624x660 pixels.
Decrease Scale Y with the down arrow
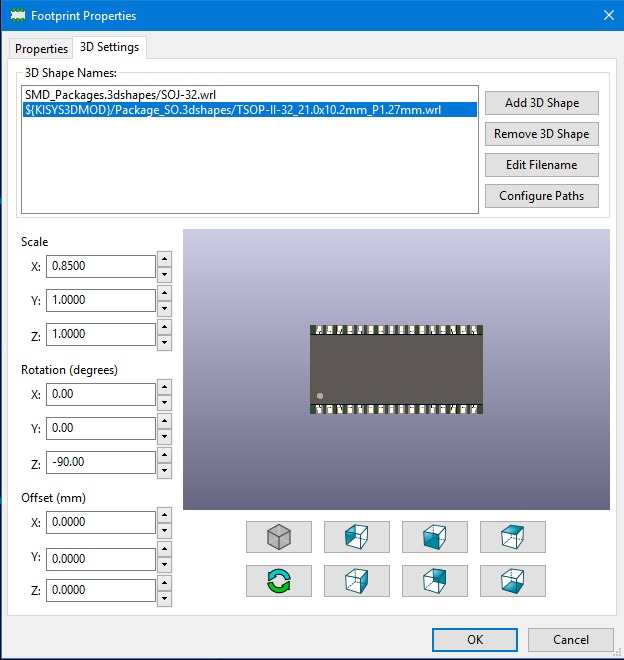164,309
